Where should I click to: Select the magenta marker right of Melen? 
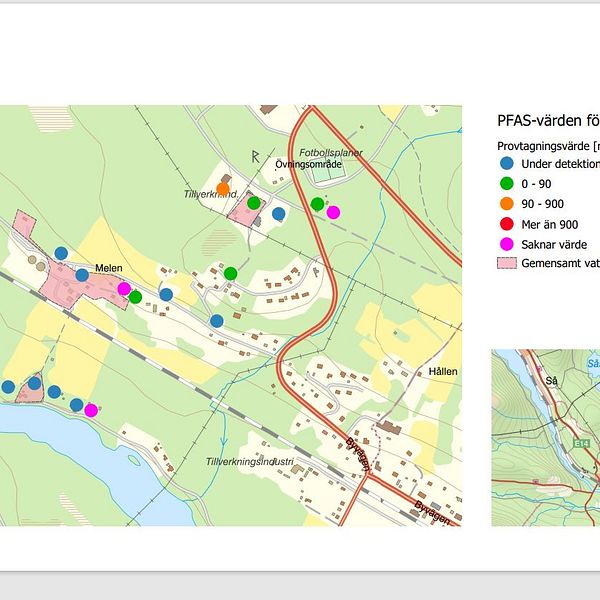pyautogui.click(x=124, y=289)
